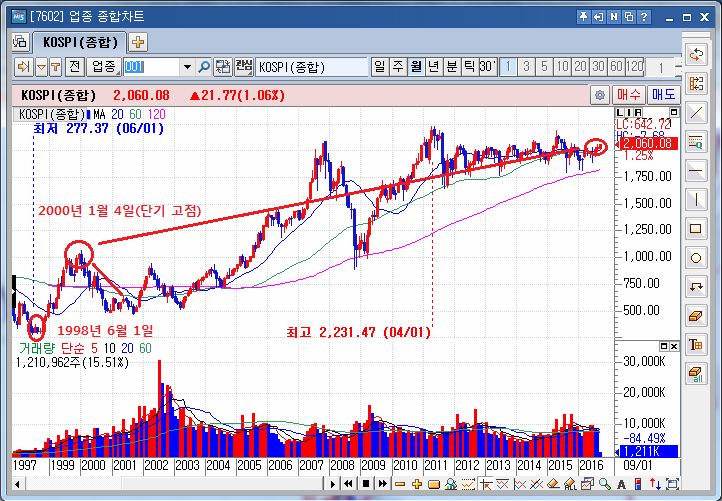
Task: Click the 매도 sell button
Action: tap(662, 95)
